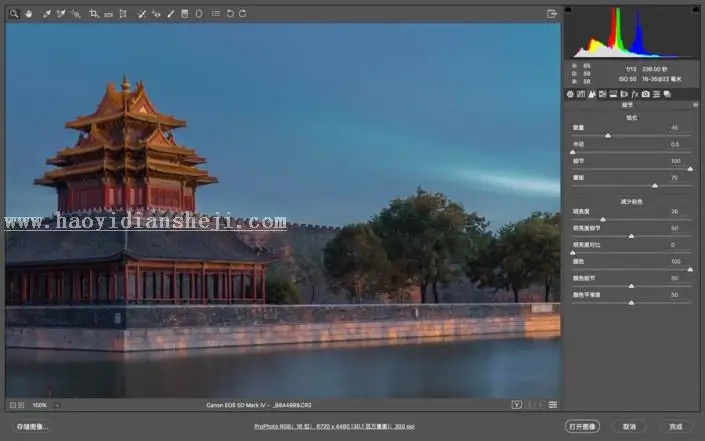Select the Color Sampler tool
The width and height of the screenshot is (705, 441).
click(61, 14)
